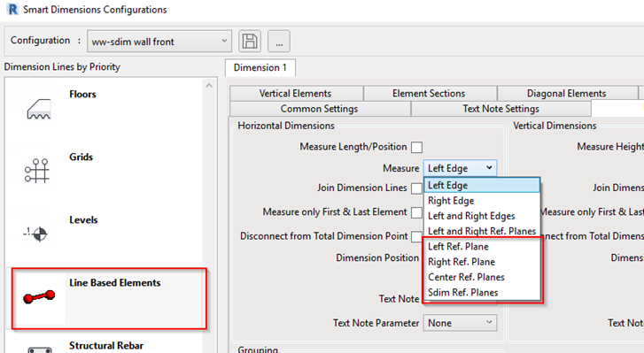This screenshot has width=644, height=353.
Task: Select the Levels marker icon
Action: [x=35, y=234]
